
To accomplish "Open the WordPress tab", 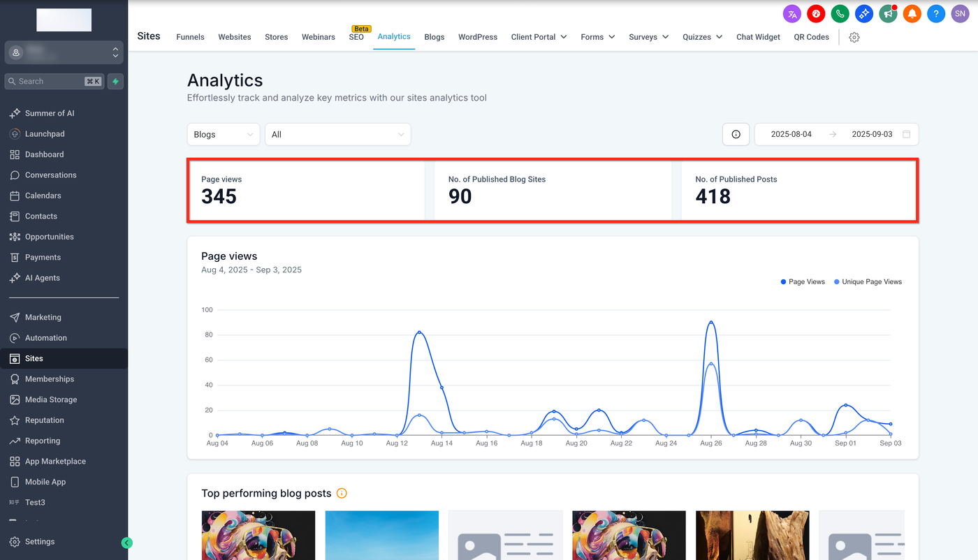I will [x=478, y=37].
